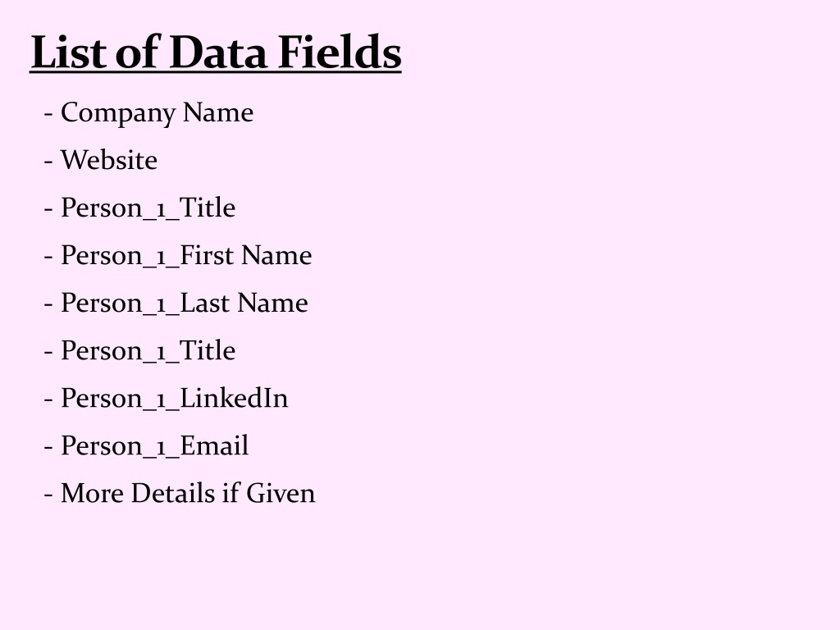Click the word 'Given' in the last line
840x630 pixels.
281,493
